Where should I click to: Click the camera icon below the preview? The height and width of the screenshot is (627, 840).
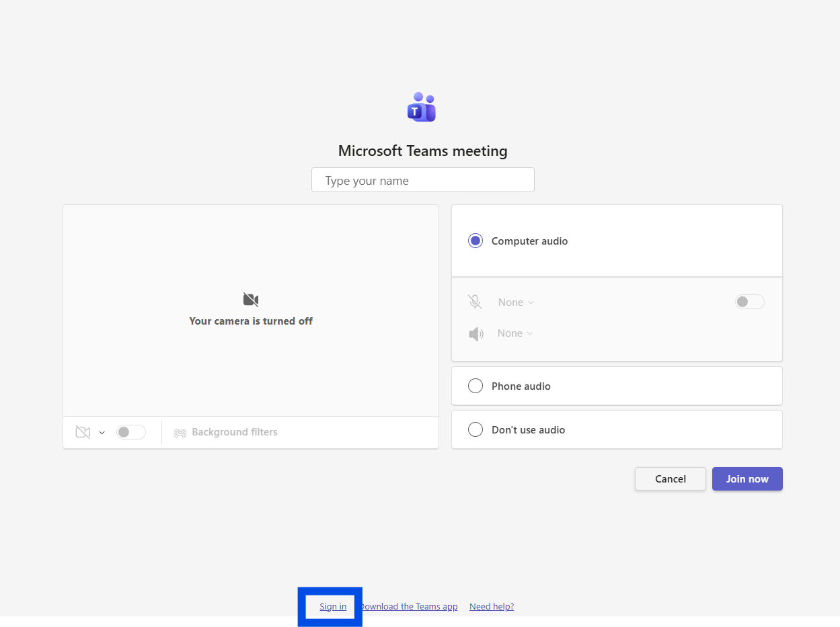tap(83, 432)
